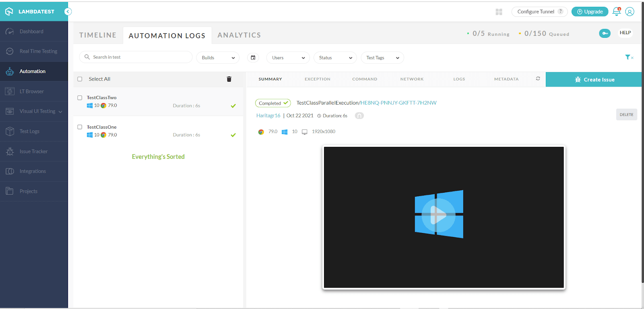Tick the TestClassTwo checkbox
Screen dimensions: 644x309
pyautogui.click(x=80, y=98)
